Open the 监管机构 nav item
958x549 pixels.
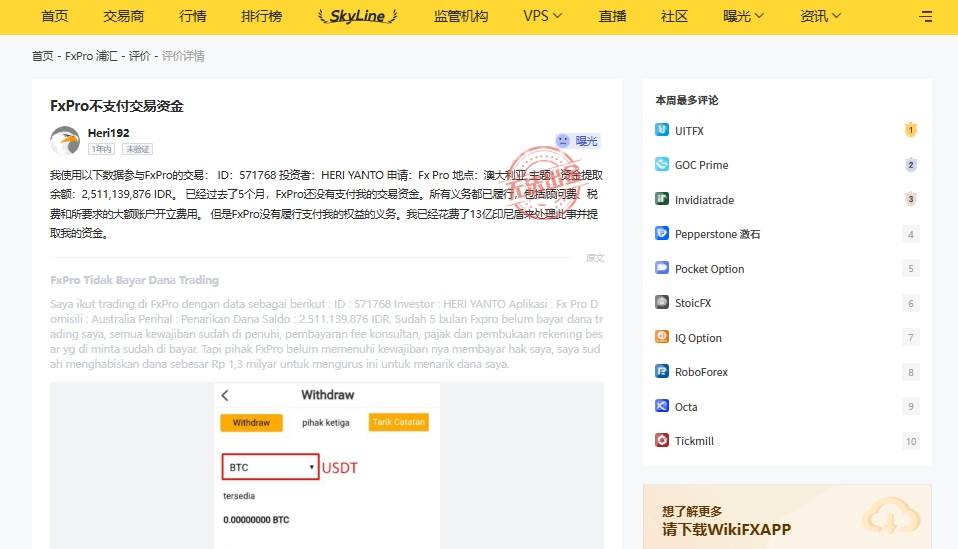pyautogui.click(x=461, y=16)
